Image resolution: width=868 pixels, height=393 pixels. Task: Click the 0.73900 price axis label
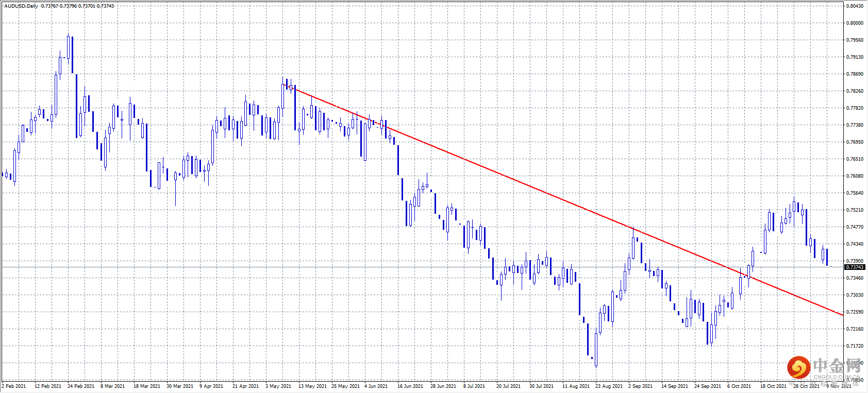(855, 261)
